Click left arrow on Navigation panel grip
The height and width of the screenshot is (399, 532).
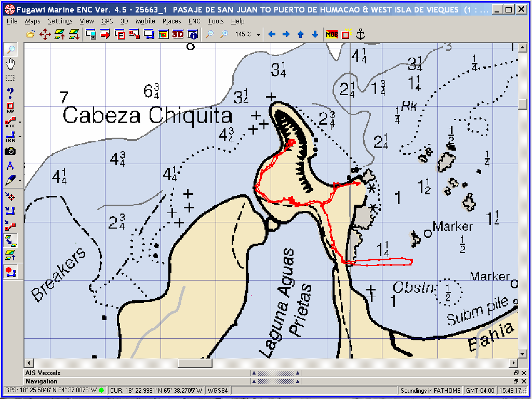[254, 381]
